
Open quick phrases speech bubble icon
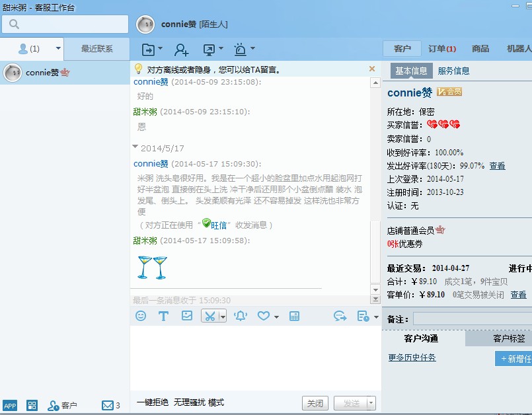340,317
